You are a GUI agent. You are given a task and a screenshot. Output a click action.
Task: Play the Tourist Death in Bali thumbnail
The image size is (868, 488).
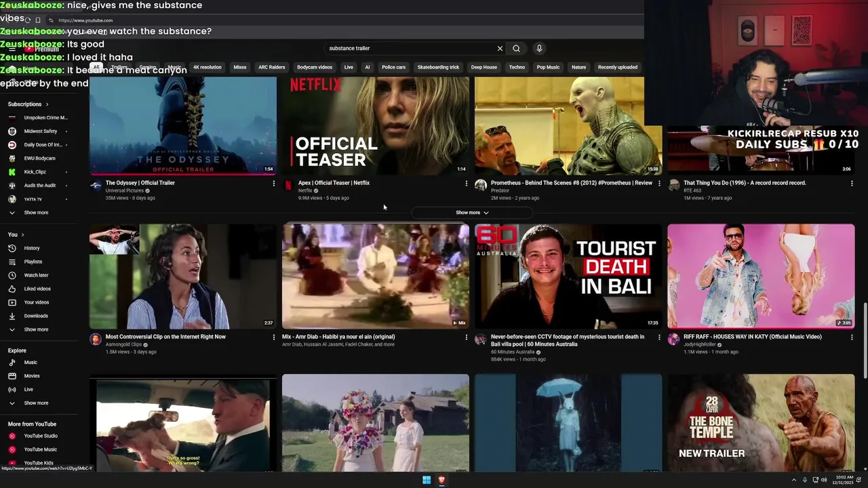pyautogui.click(x=568, y=276)
